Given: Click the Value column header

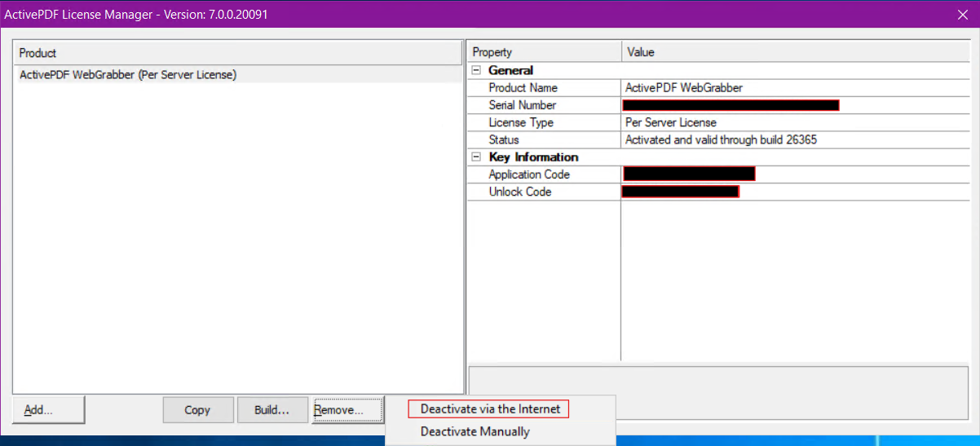Looking at the screenshot, I should 797,52.
